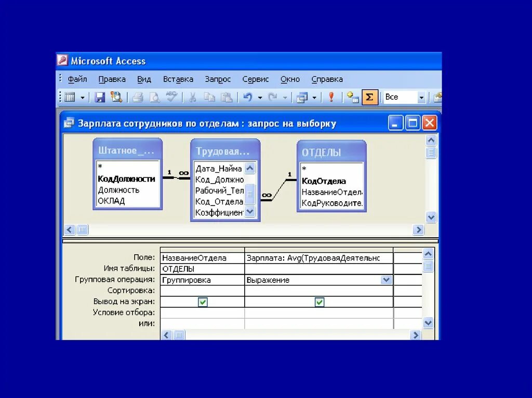Run the query with the exclamation icon
The height and width of the screenshot is (398, 532).
click(x=331, y=98)
